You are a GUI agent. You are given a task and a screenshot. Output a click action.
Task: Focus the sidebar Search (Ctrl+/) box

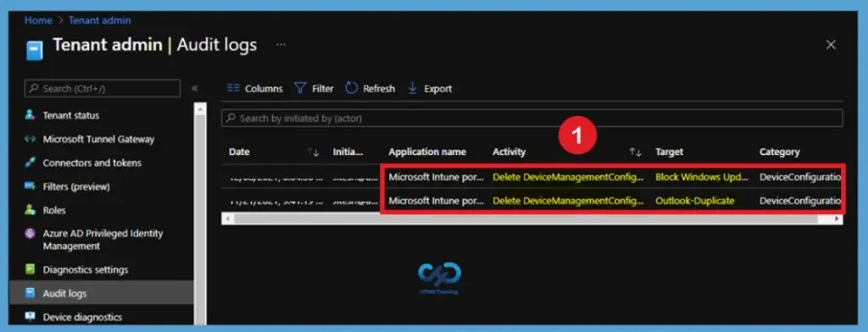[x=103, y=89]
